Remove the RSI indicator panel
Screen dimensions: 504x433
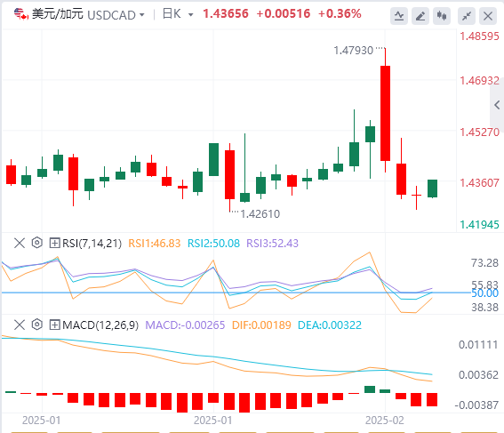[20, 243]
